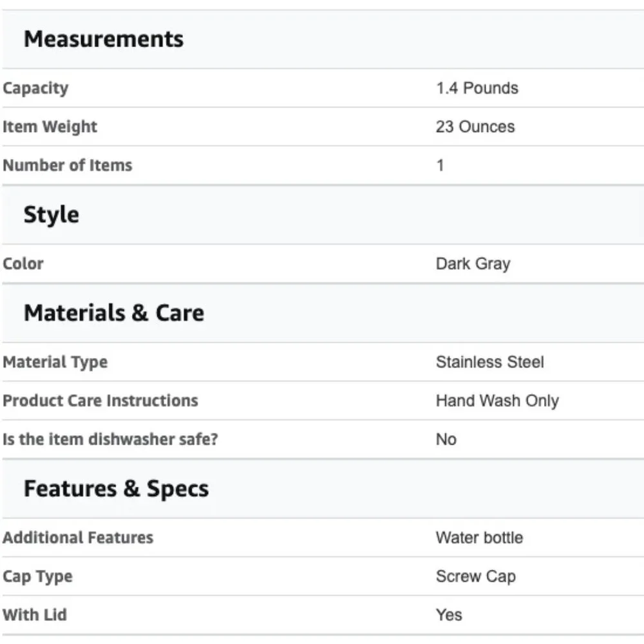Click the Capacity label
This screenshot has width=644, height=644.
tap(35, 88)
